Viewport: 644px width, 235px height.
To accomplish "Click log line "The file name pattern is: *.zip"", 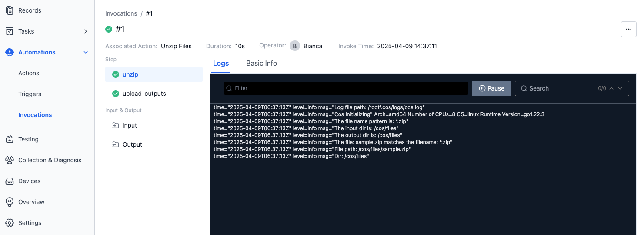I will 311,121.
